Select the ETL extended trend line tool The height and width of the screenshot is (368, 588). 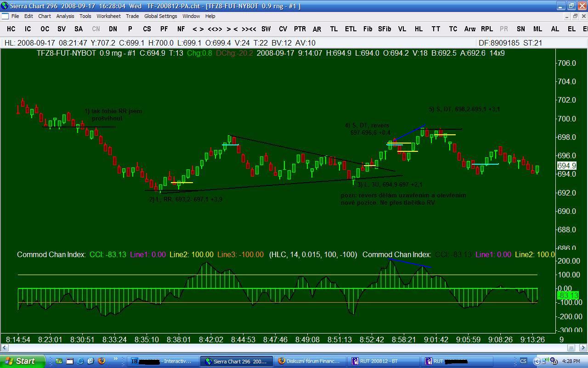[x=351, y=29]
